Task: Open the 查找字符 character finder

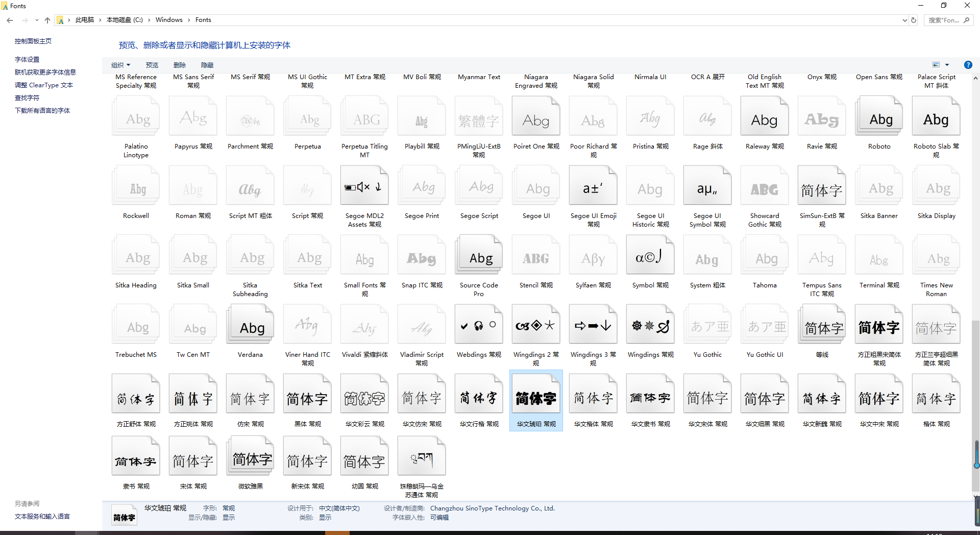Action: point(27,98)
